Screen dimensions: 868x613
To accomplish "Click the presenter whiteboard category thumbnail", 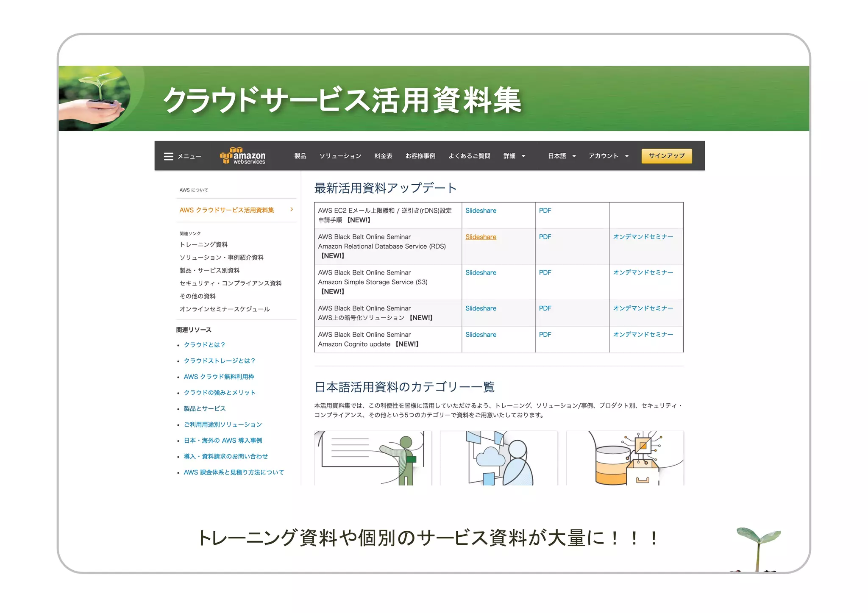I will point(373,458).
